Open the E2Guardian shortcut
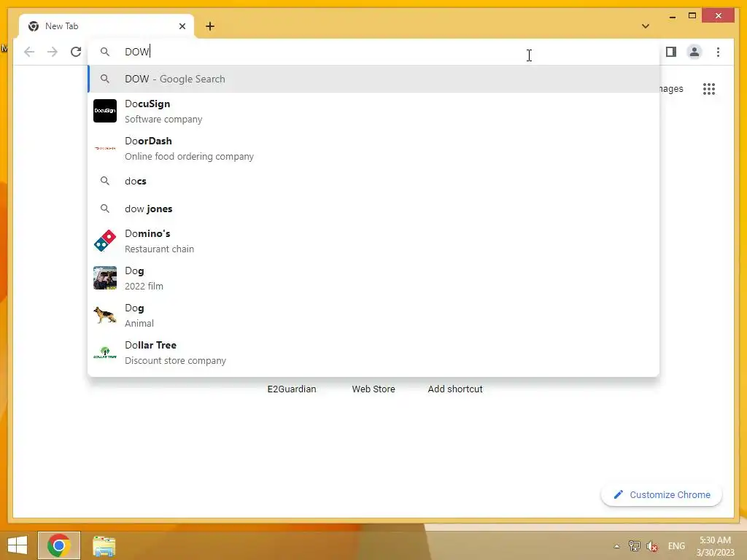Viewport: 747px width, 560px height. click(x=292, y=389)
